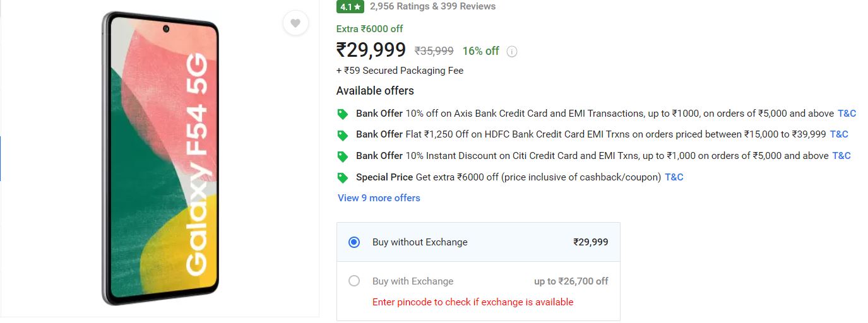Click the green tag icon for Citi offer
Image resolution: width=868 pixels, height=323 pixels.
pos(343,156)
